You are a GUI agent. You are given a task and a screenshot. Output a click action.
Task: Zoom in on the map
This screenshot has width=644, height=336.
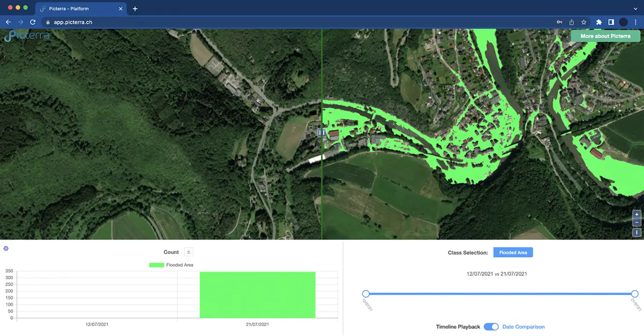click(637, 214)
